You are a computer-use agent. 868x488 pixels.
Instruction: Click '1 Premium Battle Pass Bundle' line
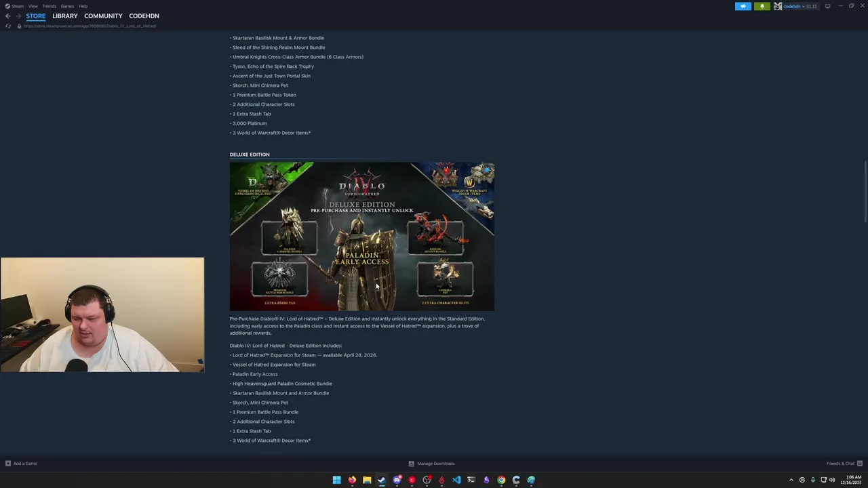[x=265, y=412]
